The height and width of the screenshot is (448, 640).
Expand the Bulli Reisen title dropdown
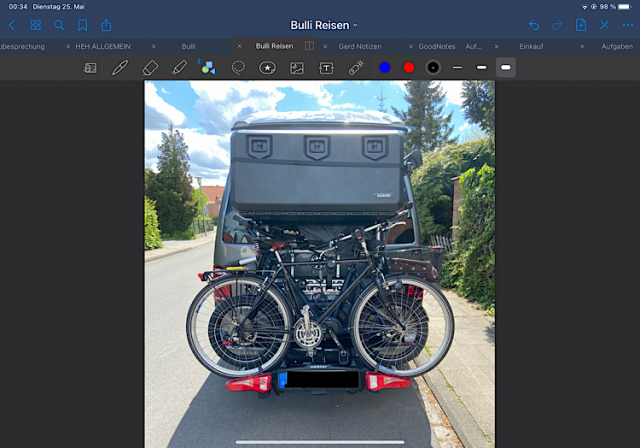[x=323, y=25]
